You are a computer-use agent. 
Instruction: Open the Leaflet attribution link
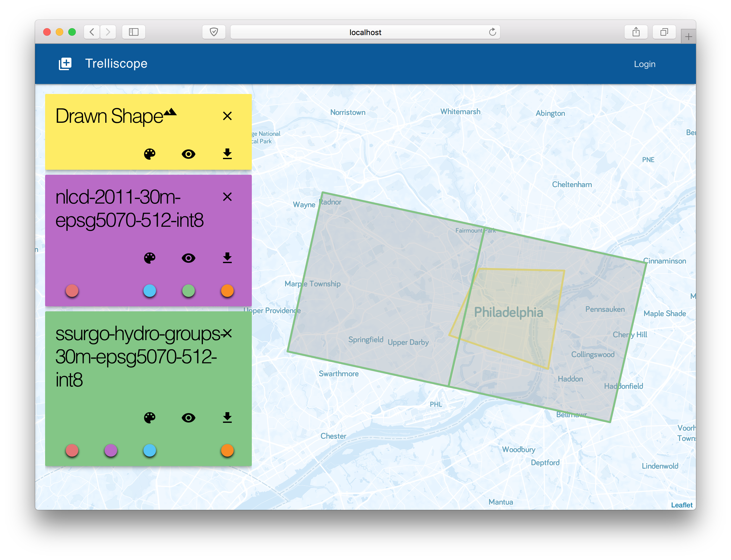[681, 505]
